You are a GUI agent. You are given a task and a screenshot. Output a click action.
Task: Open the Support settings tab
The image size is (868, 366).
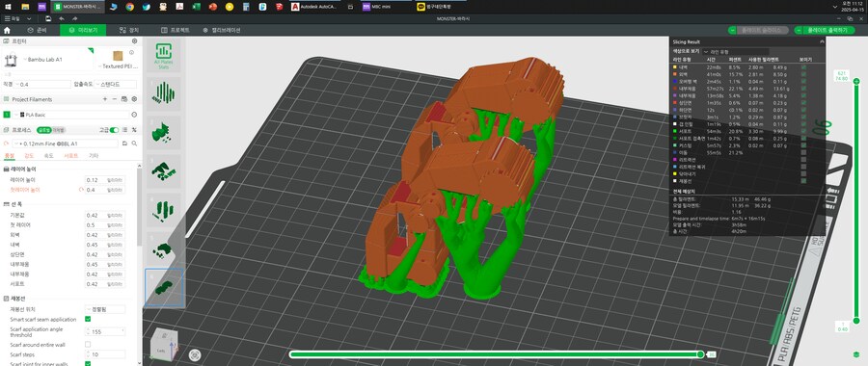pos(70,156)
